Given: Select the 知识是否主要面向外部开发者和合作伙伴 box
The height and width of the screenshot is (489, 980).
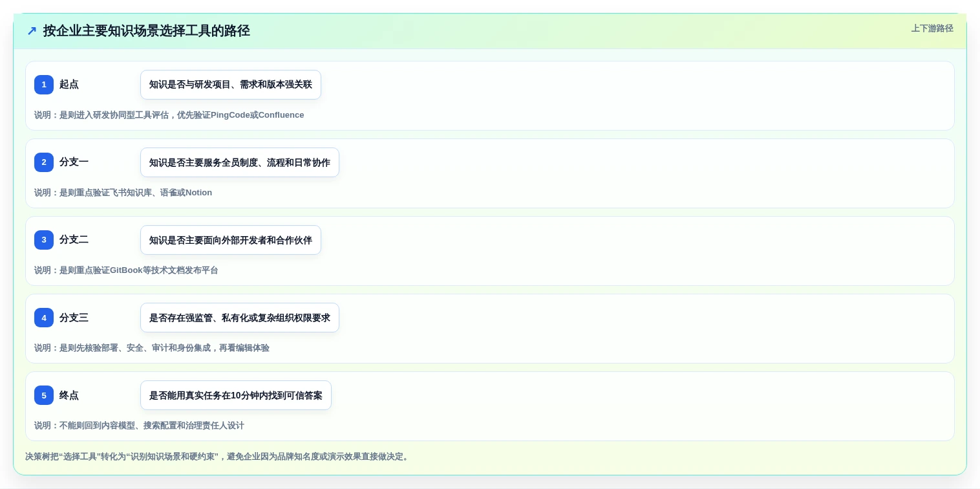Looking at the screenshot, I should [231, 240].
